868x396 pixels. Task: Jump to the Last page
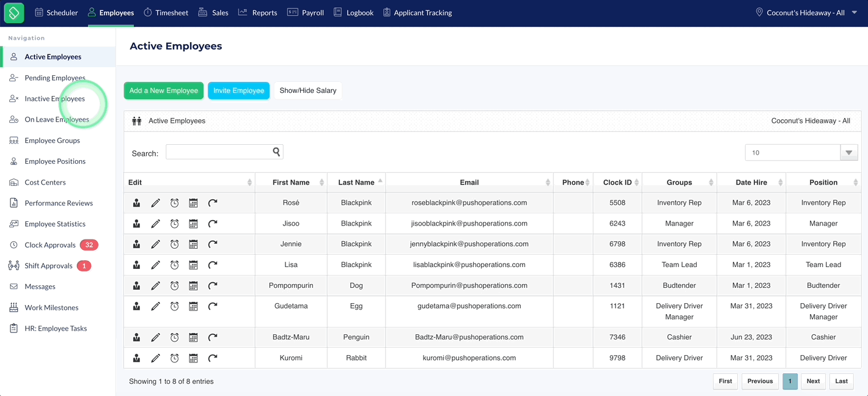(842, 381)
